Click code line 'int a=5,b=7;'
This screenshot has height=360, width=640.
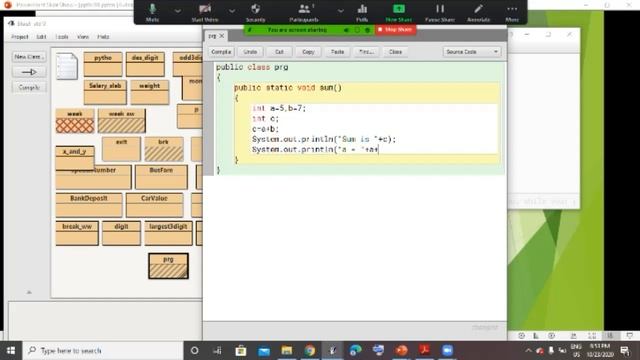279,108
